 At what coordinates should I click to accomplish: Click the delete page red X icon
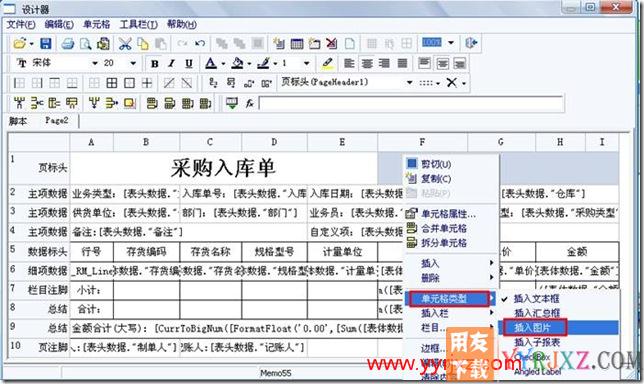[x=332, y=43]
